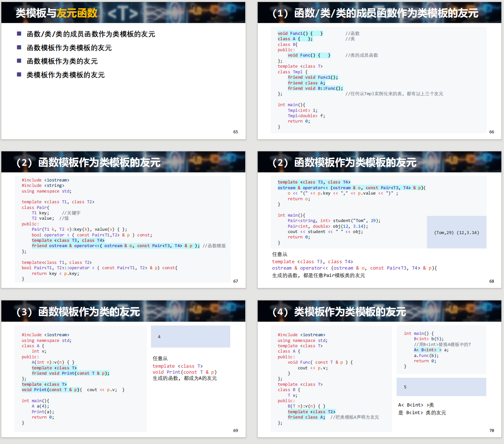504x444 pixels.
Task: Click the bullet 类模板作为类模板的友元
Action: [x=65, y=75]
